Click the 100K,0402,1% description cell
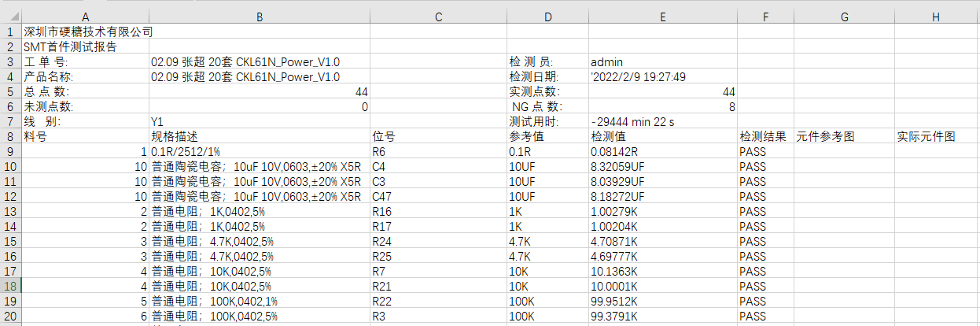Screen dimensions: 980x326 point(260,301)
